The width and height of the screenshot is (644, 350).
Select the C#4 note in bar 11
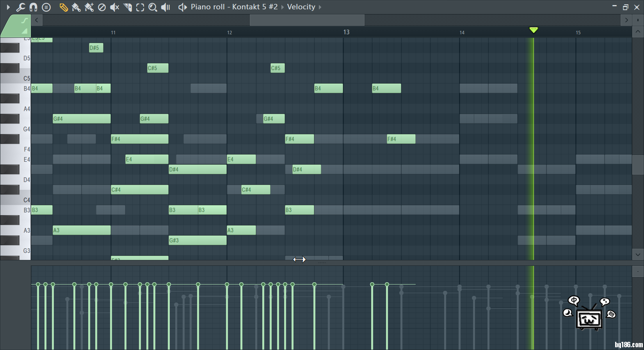click(x=140, y=190)
